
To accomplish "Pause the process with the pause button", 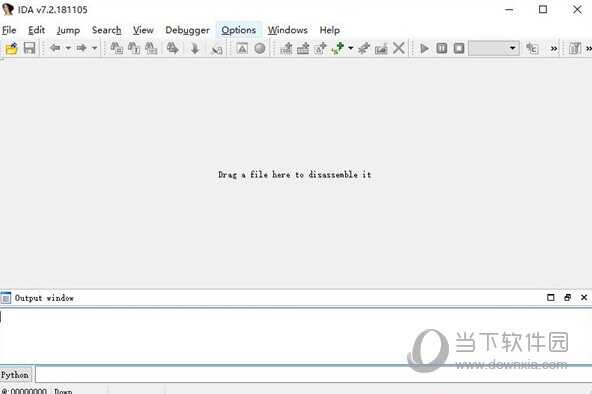I will pyautogui.click(x=442, y=48).
